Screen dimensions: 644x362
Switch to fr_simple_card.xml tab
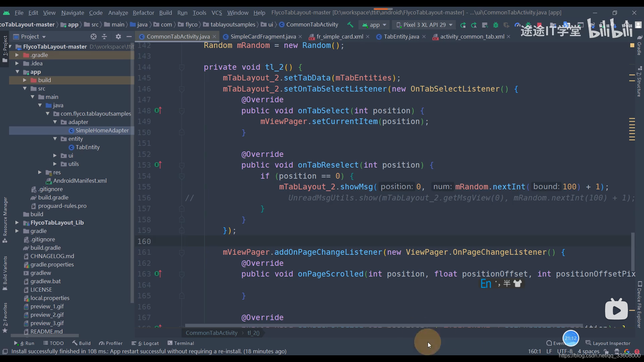coord(339,37)
